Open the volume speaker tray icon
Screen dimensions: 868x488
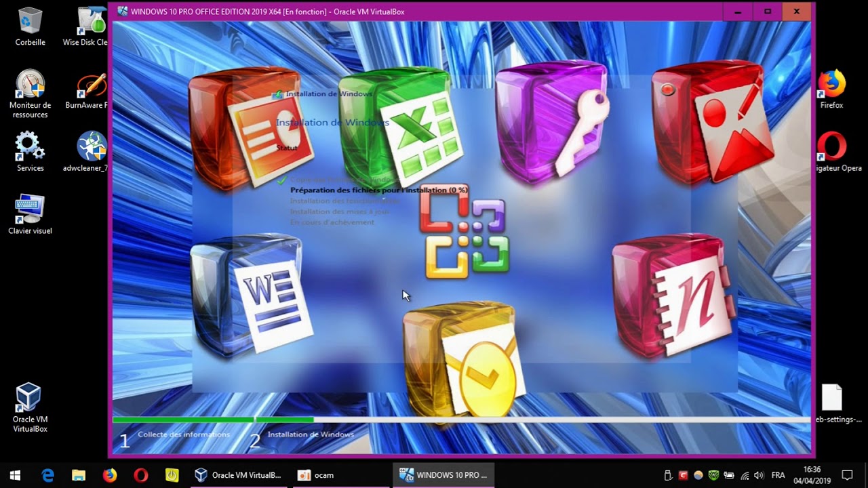pyautogui.click(x=759, y=475)
